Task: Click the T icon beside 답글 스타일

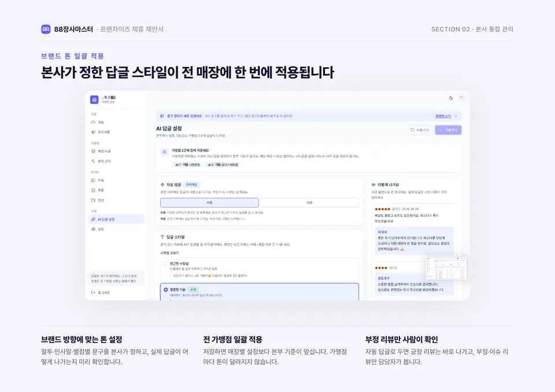Action: pos(162,237)
